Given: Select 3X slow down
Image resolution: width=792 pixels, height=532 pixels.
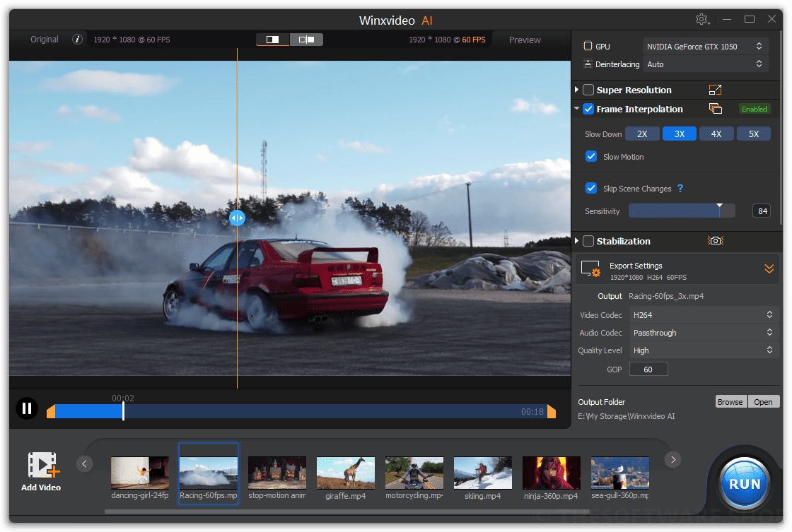Looking at the screenshot, I should pos(680,134).
